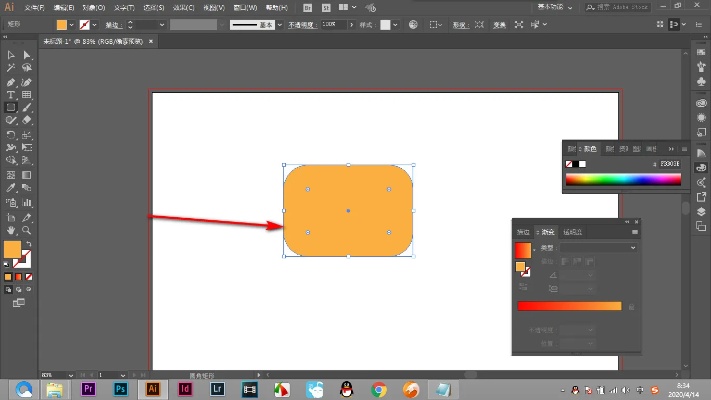Choose the Column Graph tool
711x400 pixels.
pos(27,203)
